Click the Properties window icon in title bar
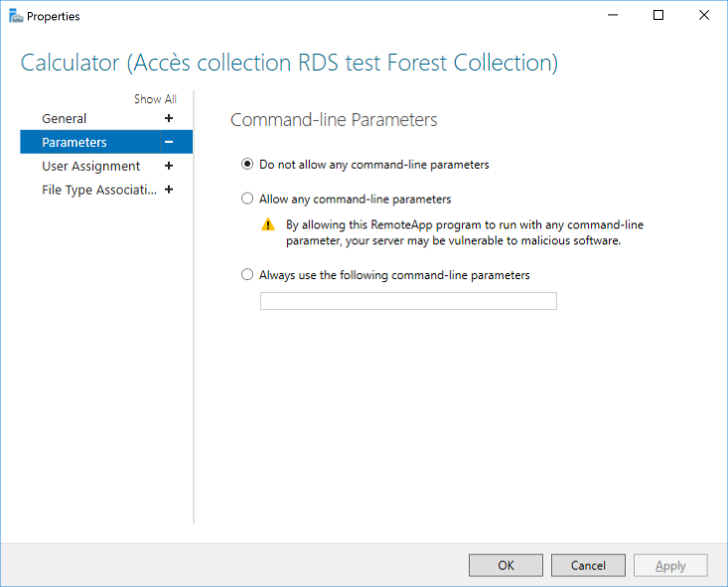The width and height of the screenshot is (728, 587). (x=15, y=16)
